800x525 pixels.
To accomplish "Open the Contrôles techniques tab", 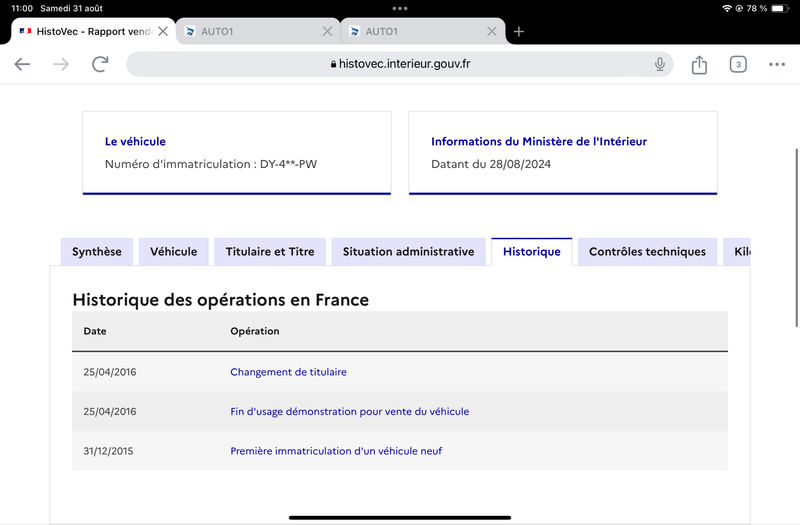I will click(647, 252).
